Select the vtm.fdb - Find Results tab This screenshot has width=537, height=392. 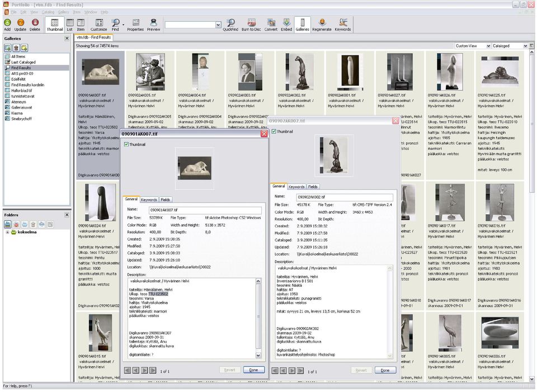[93, 37]
